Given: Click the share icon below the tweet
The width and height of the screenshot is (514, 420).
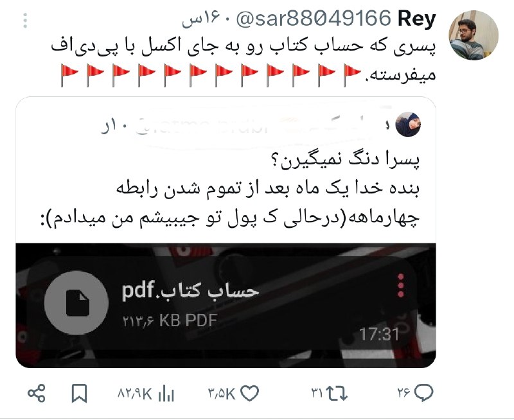Looking at the screenshot, I should pos(37,394).
